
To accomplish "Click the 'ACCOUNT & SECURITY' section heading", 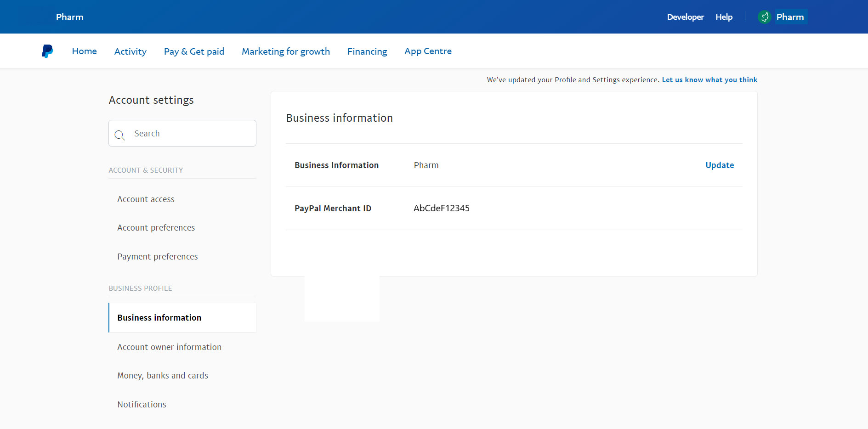I will click(146, 170).
